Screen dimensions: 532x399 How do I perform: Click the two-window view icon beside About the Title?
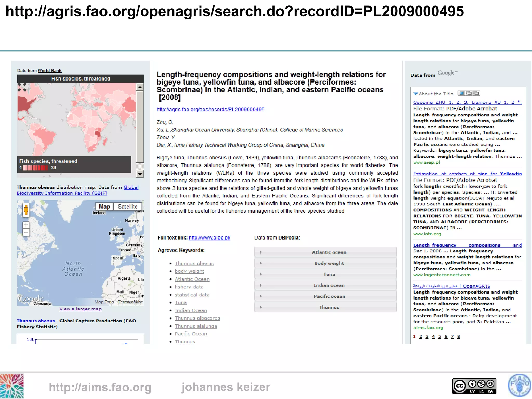click(469, 93)
